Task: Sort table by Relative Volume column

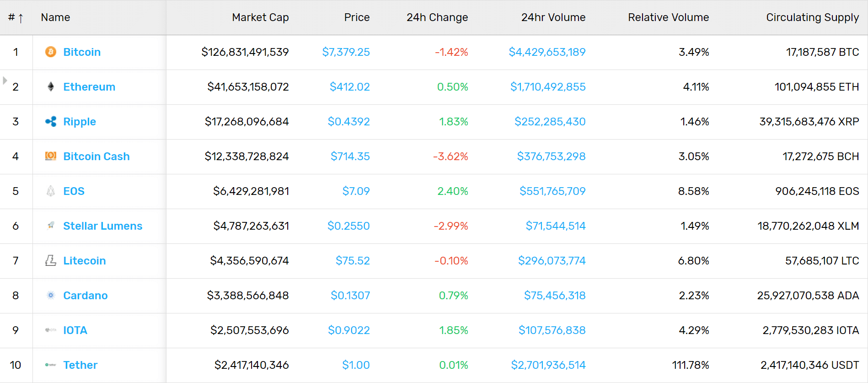Action: point(668,17)
